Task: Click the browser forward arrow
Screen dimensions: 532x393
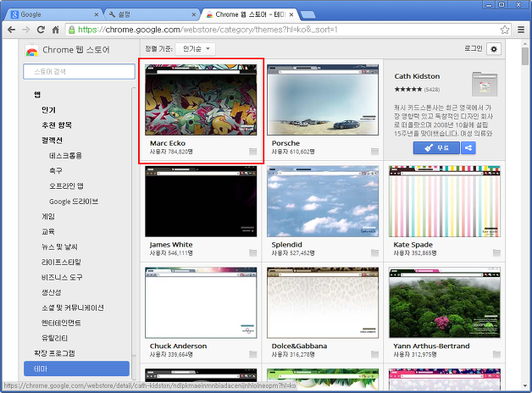Action: [25, 30]
